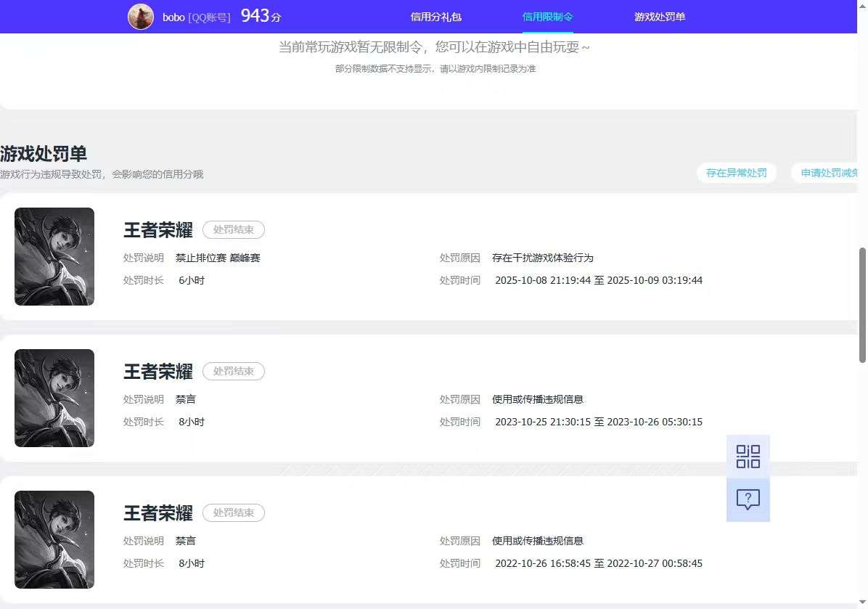The image size is (868, 609).
Task: Open the help question bubble icon
Action: pyautogui.click(x=748, y=500)
